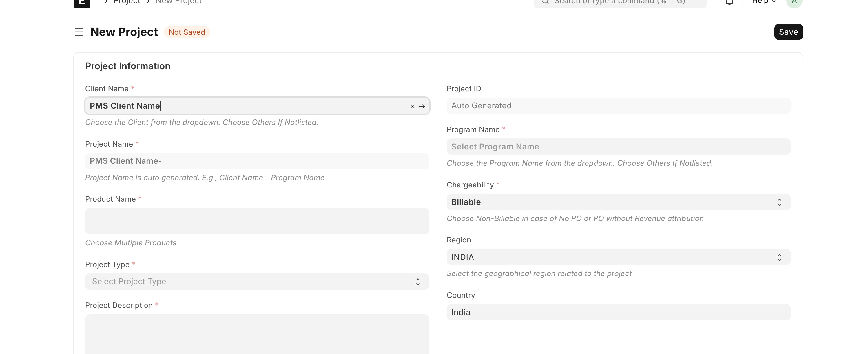Click the New Project page title
Image resolution: width=868 pixels, height=354 pixels.
(124, 32)
